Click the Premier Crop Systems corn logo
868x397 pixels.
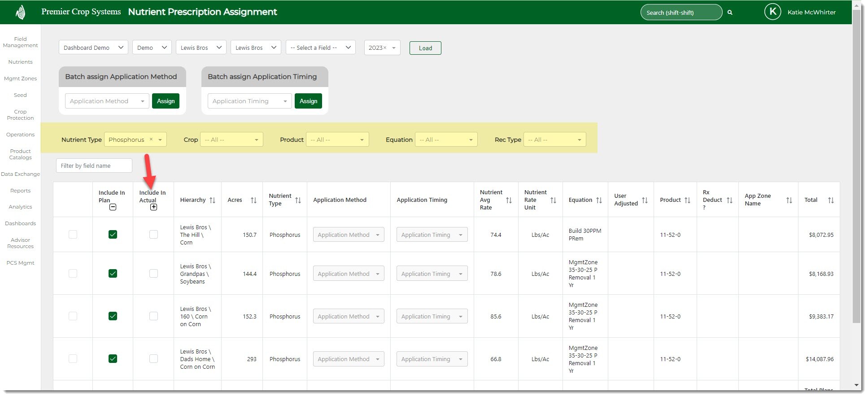pos(20,12)
